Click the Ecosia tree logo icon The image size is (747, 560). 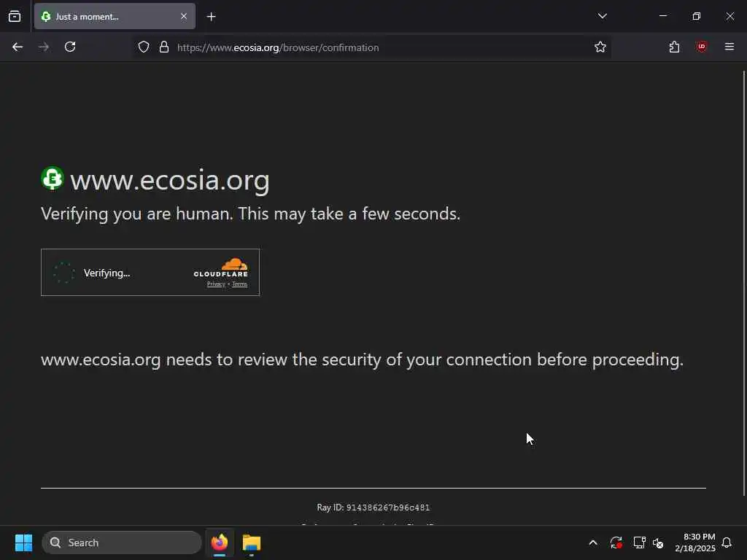click(53, 179)
